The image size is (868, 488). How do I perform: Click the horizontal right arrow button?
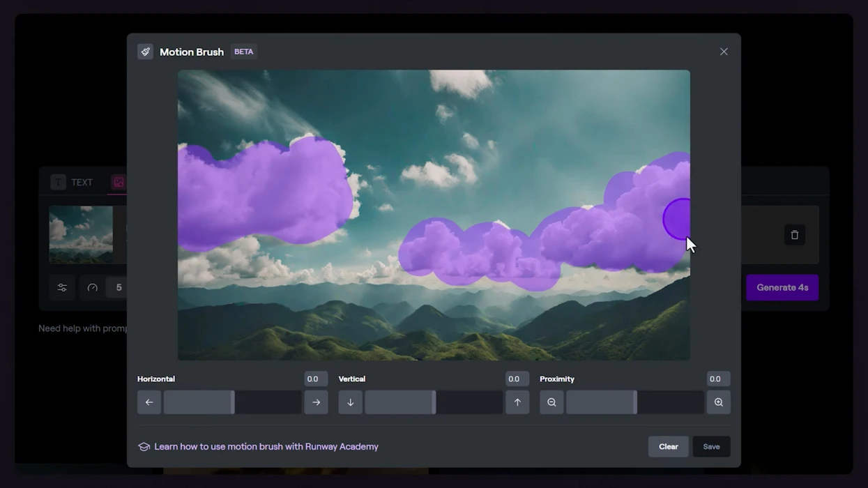pyautogui.click(x=316, y=402)
